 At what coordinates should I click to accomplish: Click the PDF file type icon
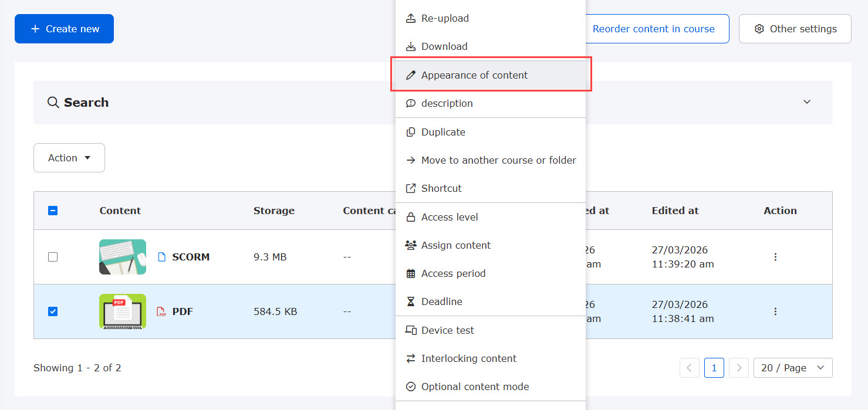coord(161,311)
